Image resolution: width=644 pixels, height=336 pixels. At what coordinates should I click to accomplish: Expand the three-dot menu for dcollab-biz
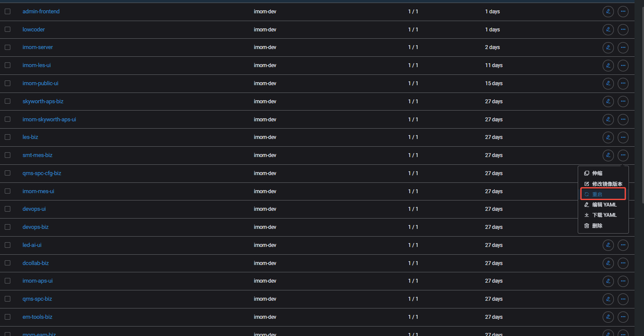pyautogui.click(x=623, y=263)
